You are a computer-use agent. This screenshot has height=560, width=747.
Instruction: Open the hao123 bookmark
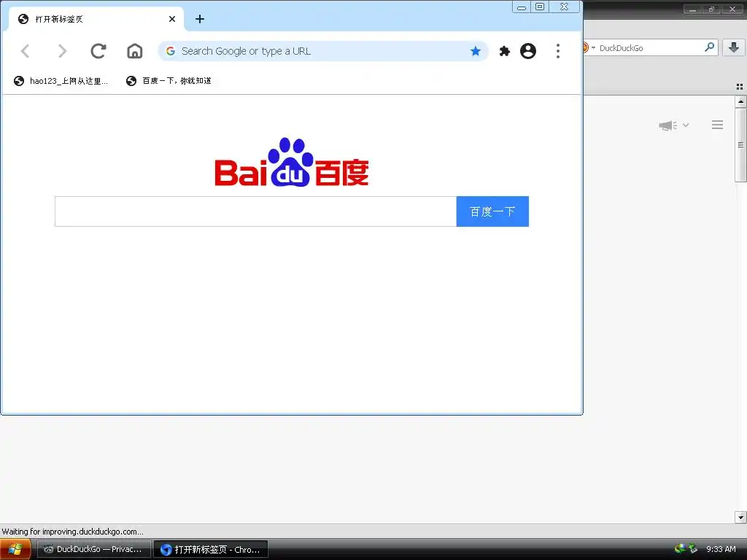61,81
